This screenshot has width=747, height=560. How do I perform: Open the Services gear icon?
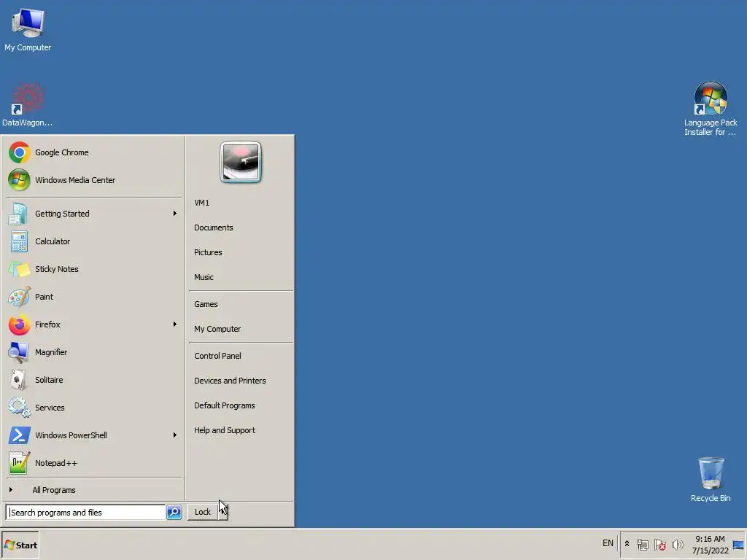19,408
